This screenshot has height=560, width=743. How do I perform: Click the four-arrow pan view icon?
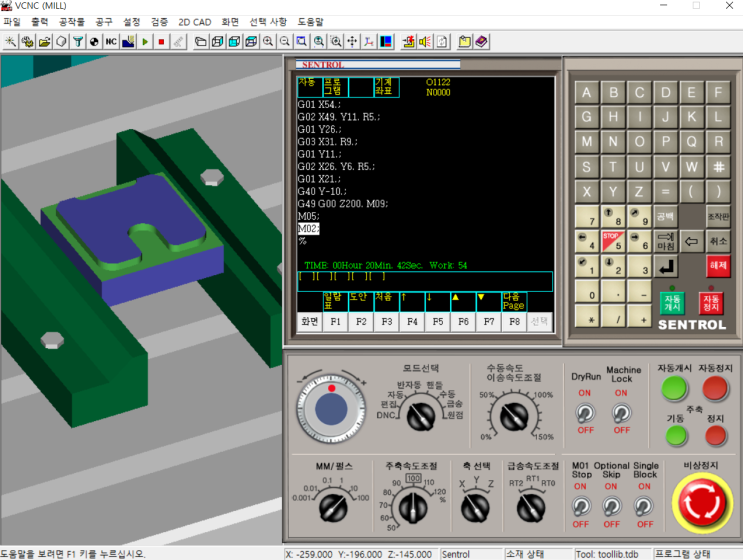click(x=352, y=42)
